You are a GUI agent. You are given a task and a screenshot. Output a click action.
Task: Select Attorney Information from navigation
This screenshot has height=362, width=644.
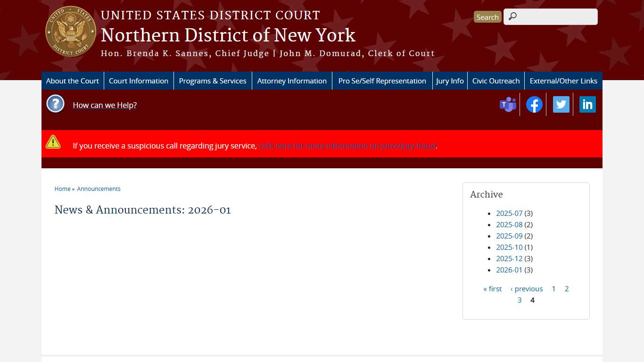292,81
